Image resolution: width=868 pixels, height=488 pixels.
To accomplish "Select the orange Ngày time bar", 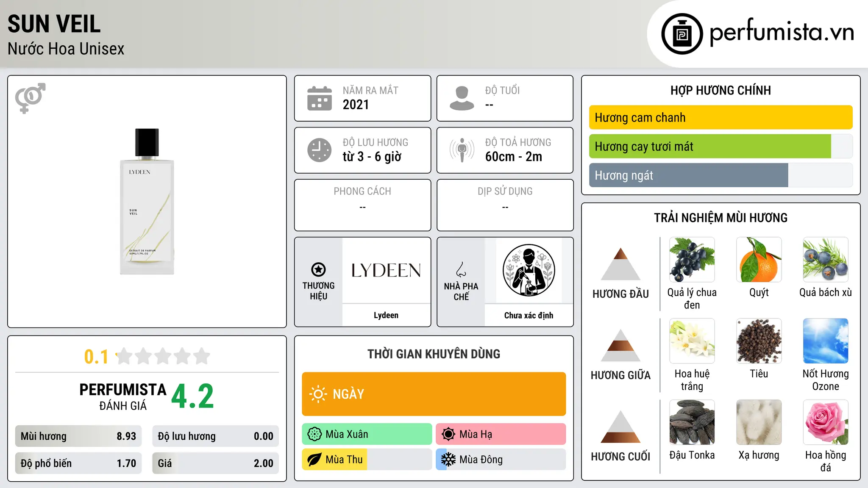I will (x=434, y=394).
